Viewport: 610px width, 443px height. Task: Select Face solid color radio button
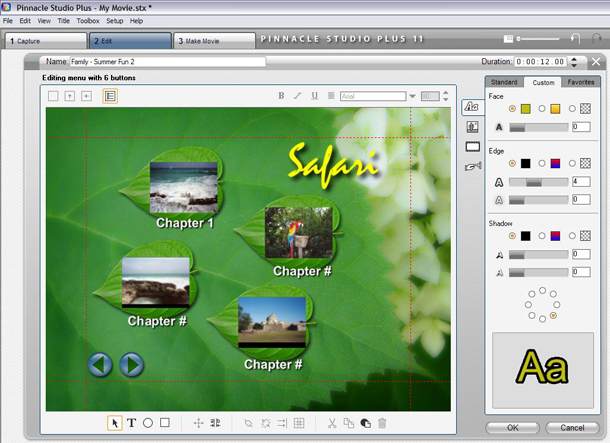click(x=512, y=109)
